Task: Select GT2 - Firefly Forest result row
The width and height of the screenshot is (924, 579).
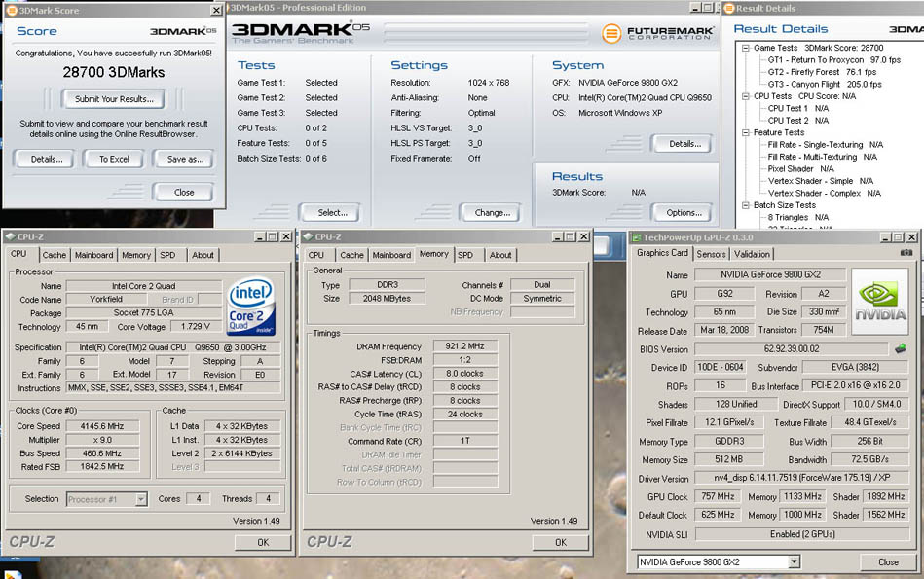Action: [822, 72]
